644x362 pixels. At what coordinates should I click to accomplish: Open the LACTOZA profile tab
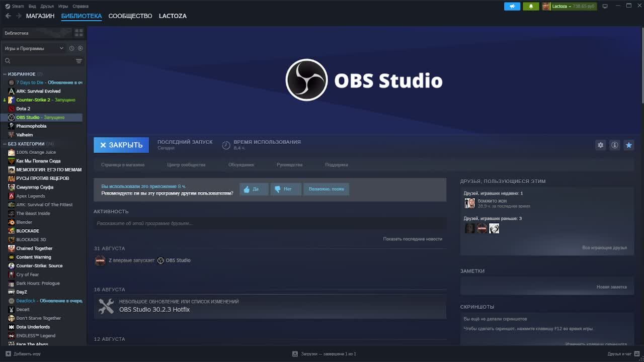[x=173, y=16]
